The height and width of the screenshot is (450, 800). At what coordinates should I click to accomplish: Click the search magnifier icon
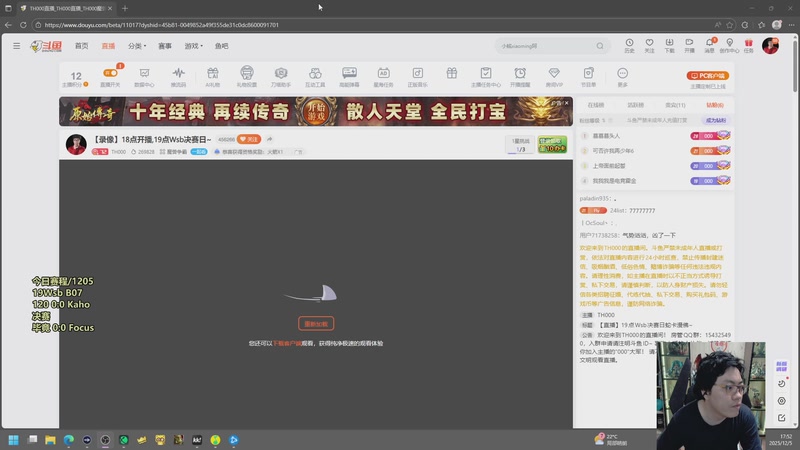tap(600, 46)
